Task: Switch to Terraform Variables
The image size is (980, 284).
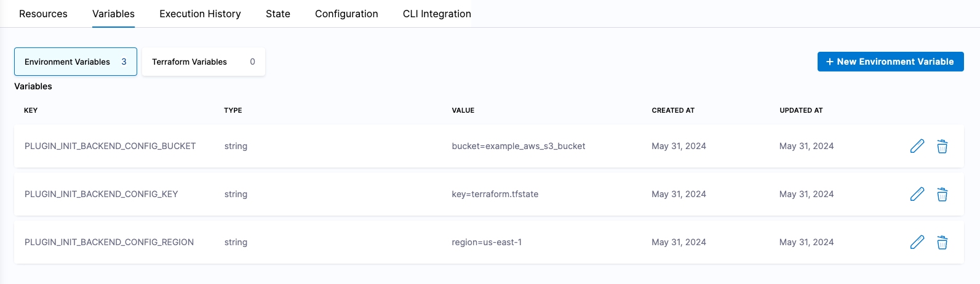Action: pos(203,62)
